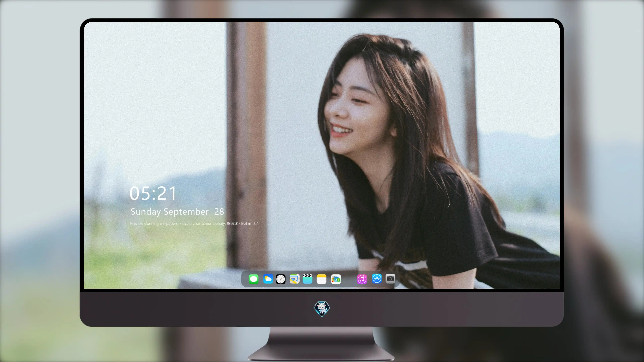Launch the pink iTunes music icon
Image resolution: width=644 pixels, height=362 pixels.
362,279
